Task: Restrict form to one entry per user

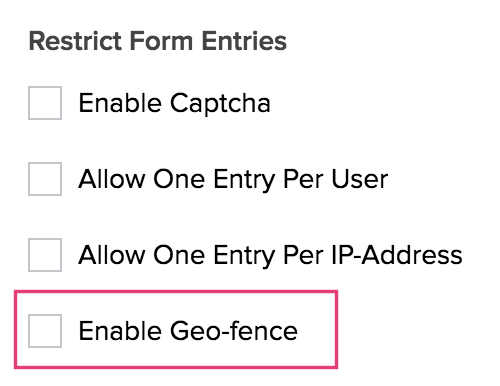Action: pyautogui.click(x=45, y=179)
